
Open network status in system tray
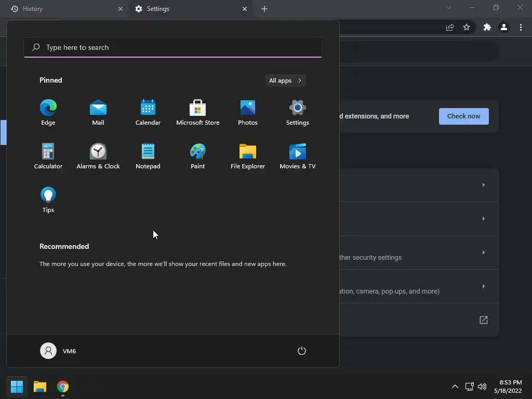[469, 387]
